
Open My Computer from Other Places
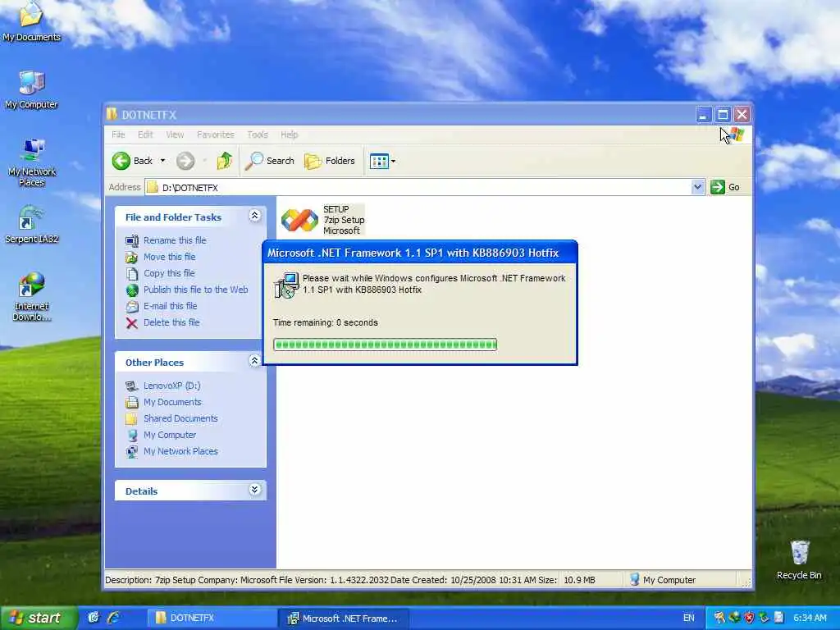[169, 435]
